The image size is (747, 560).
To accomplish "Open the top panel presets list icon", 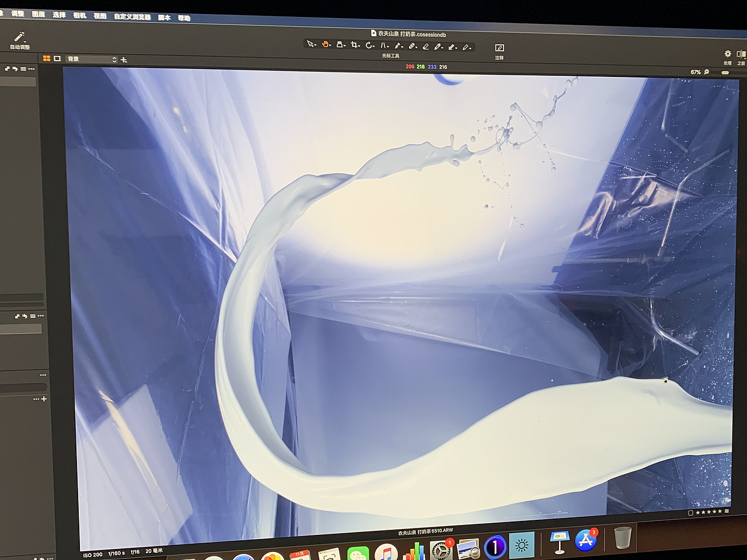I will pyautogui.click(x=23, y=69).
